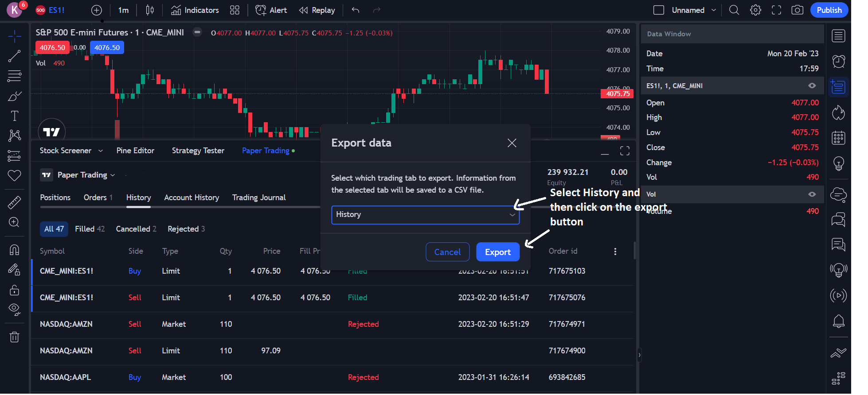
Task: Toggle the layout checkbox beside Unnamed
Action: [659, 10]
